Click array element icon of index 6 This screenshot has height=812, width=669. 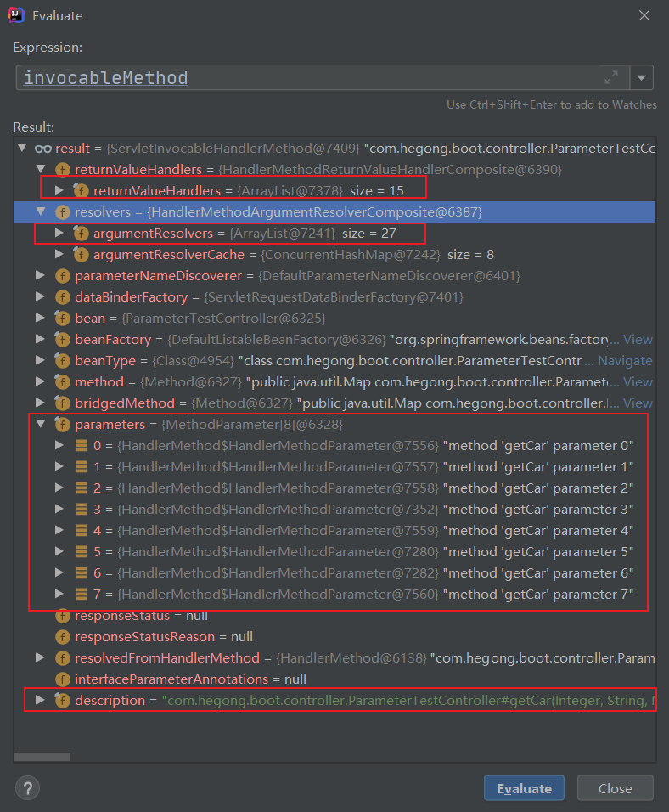point(82,572)
